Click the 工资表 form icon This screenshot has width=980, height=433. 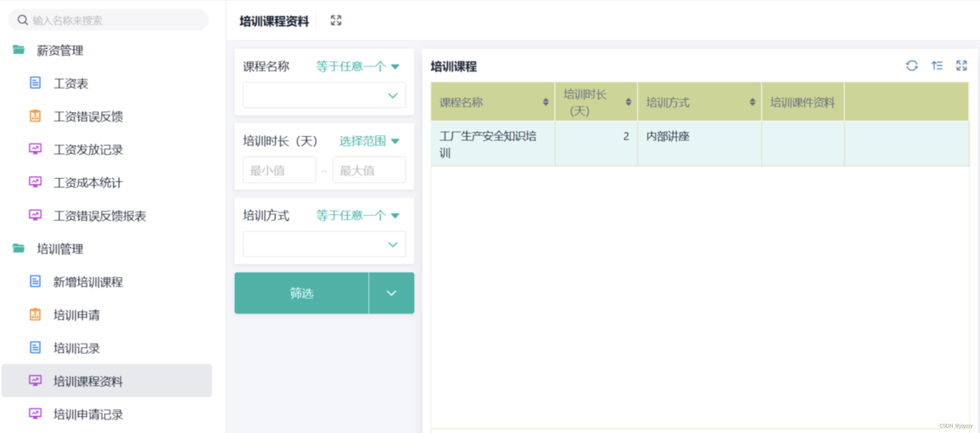click(x=36, y=83)
